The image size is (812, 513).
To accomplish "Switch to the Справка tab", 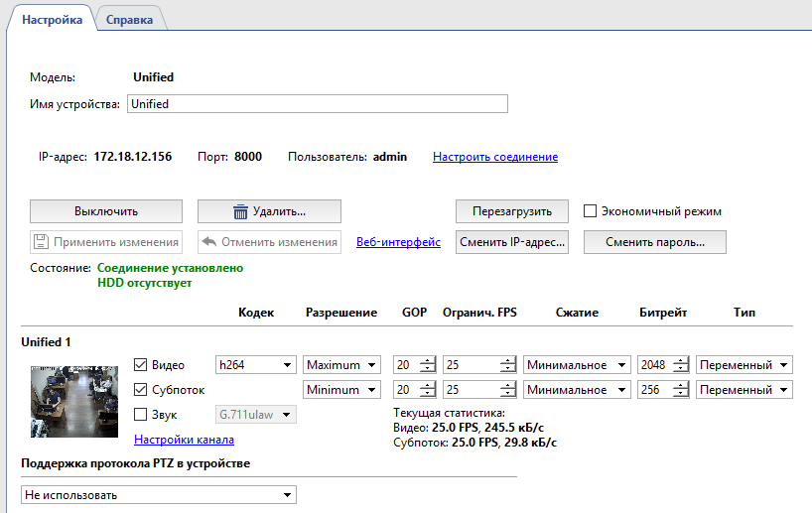I will point(130,19).
